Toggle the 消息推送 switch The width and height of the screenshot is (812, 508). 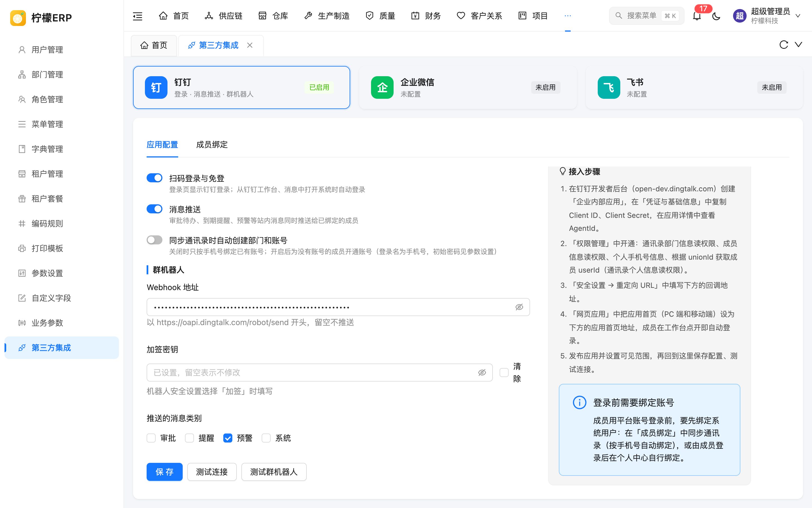[x=154, y=209]
